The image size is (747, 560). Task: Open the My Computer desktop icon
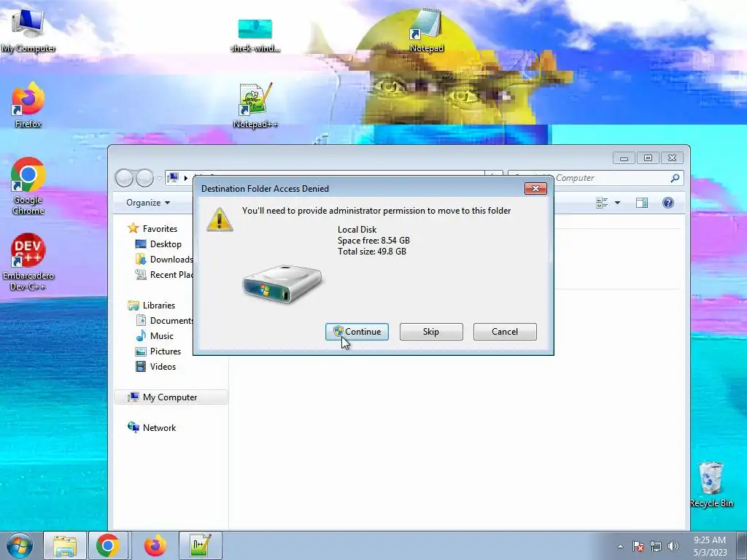(28, 29)
